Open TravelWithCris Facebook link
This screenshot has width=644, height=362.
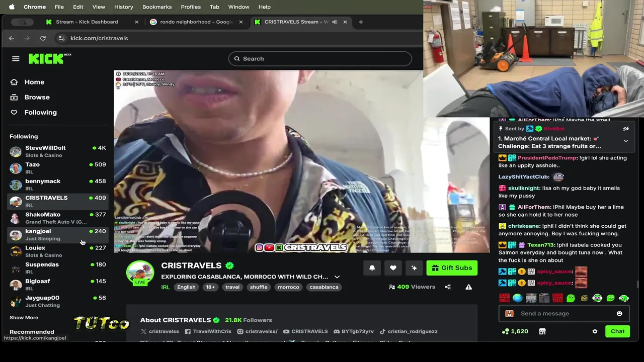click(208, 331)
